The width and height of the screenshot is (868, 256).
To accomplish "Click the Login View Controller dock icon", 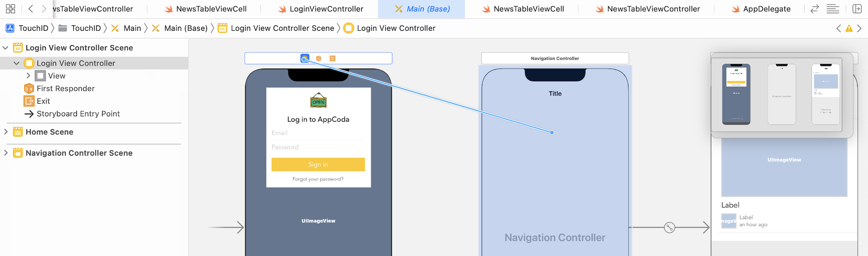I will click(x=305, y=58).
